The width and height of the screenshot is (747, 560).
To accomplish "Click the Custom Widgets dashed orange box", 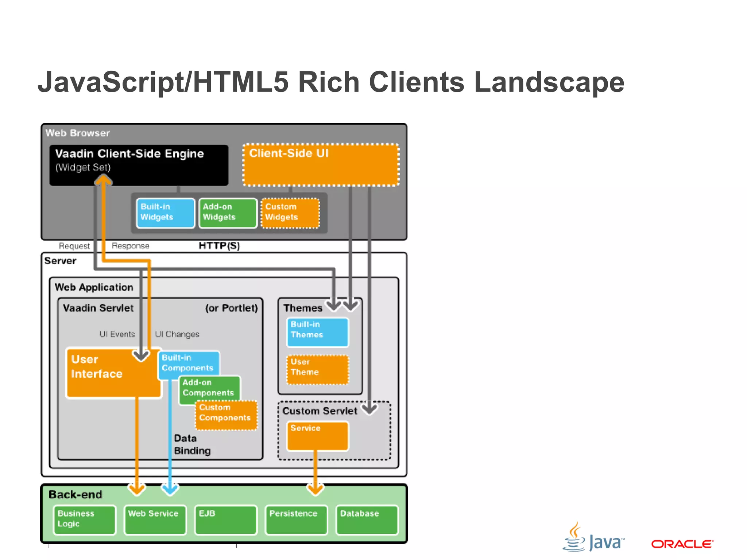I will pos(290,213).
